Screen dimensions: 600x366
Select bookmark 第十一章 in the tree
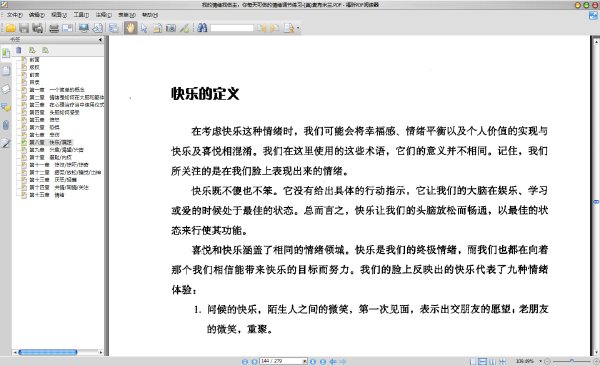[59, 165]
